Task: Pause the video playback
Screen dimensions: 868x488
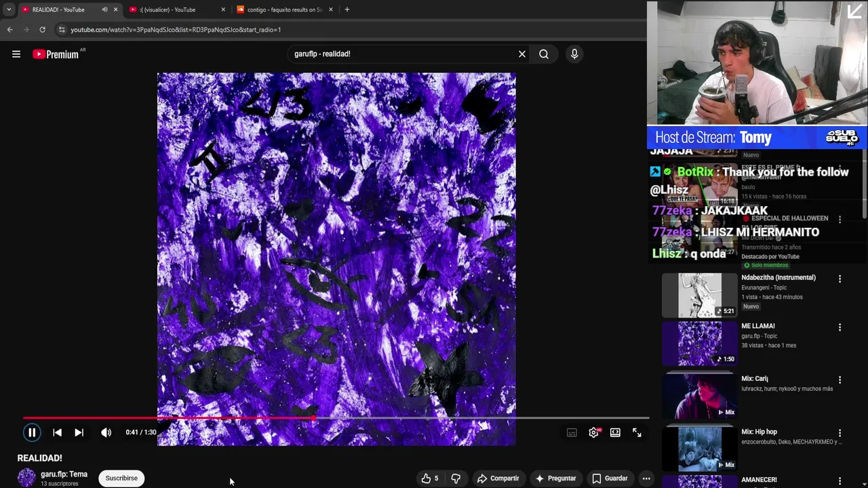Action: point(32,432)
